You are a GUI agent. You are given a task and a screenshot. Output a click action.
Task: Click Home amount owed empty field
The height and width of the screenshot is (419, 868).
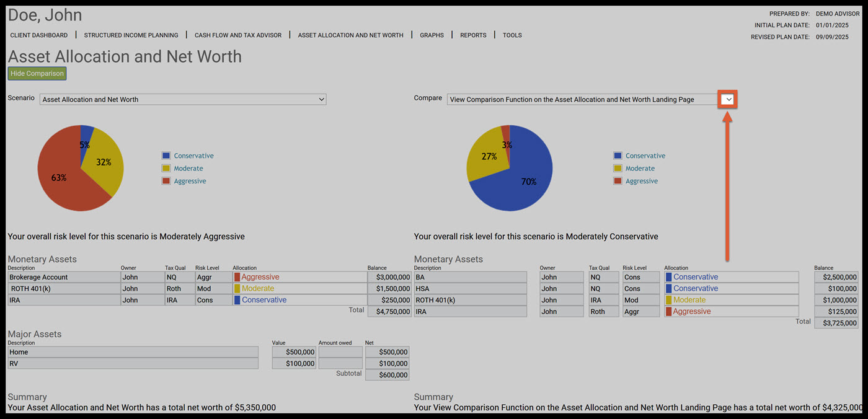coord(340,352)
